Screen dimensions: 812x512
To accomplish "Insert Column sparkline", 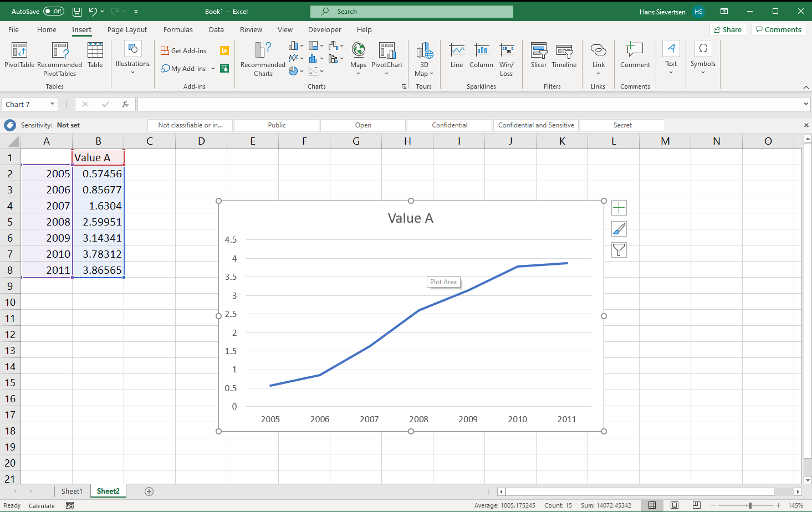I will coord(481,55).
